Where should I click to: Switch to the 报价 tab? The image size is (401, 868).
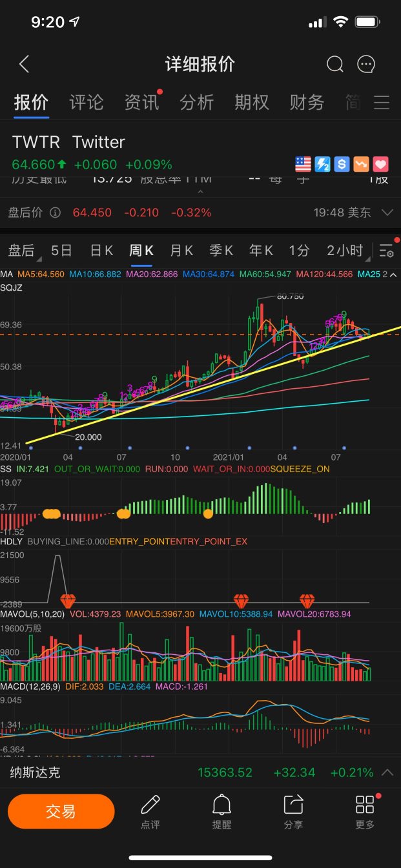[x=31, y=102]
